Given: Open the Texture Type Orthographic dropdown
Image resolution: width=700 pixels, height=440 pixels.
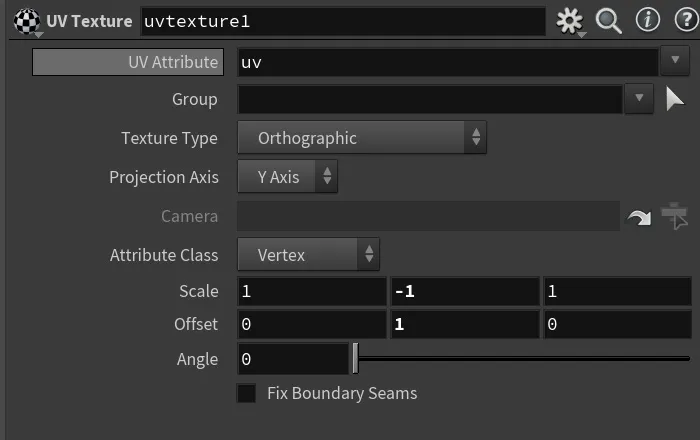Looking at the screenshot, I should point(362,138).
